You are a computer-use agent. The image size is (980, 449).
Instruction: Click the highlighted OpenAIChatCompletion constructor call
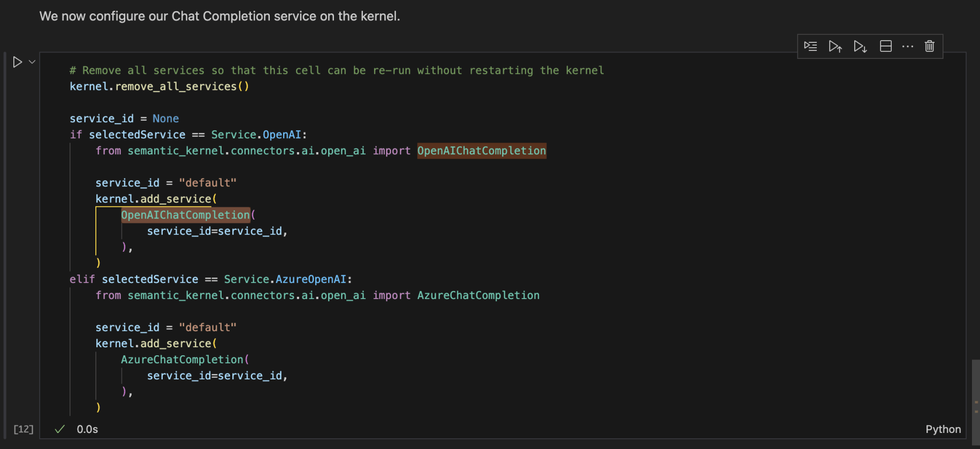(x=185, y=215)
